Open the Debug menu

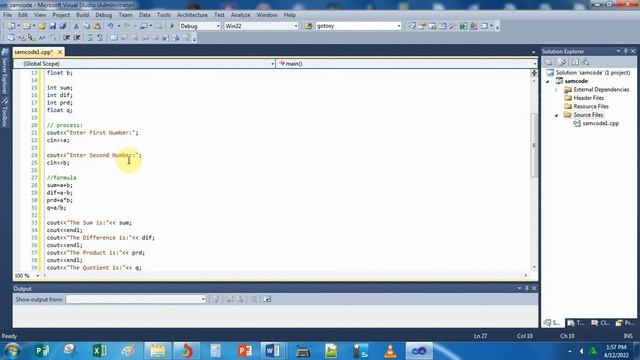[x=104, y=15]
